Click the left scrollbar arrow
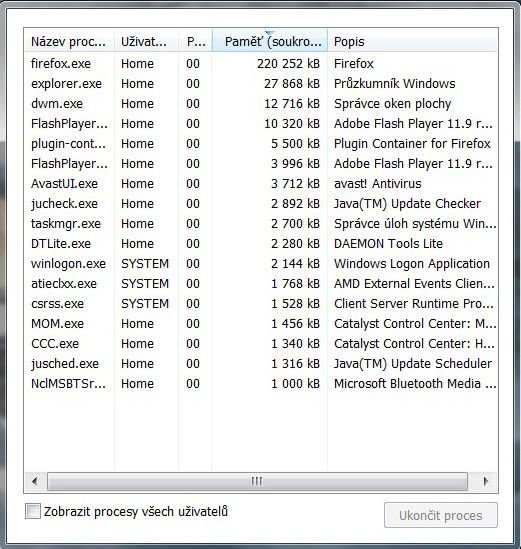This screenshot has height=549, width=521. 35,481
